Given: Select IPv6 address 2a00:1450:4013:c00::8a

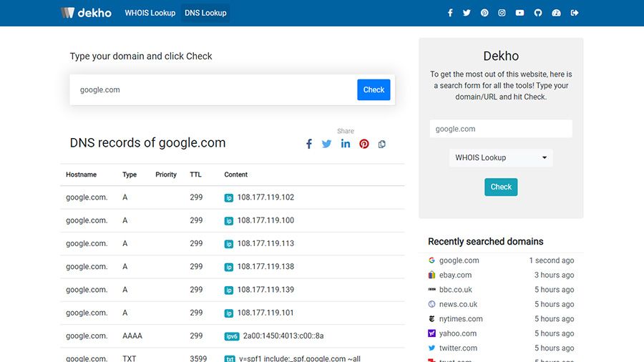Looking at the screenshot, I should 283,336.
